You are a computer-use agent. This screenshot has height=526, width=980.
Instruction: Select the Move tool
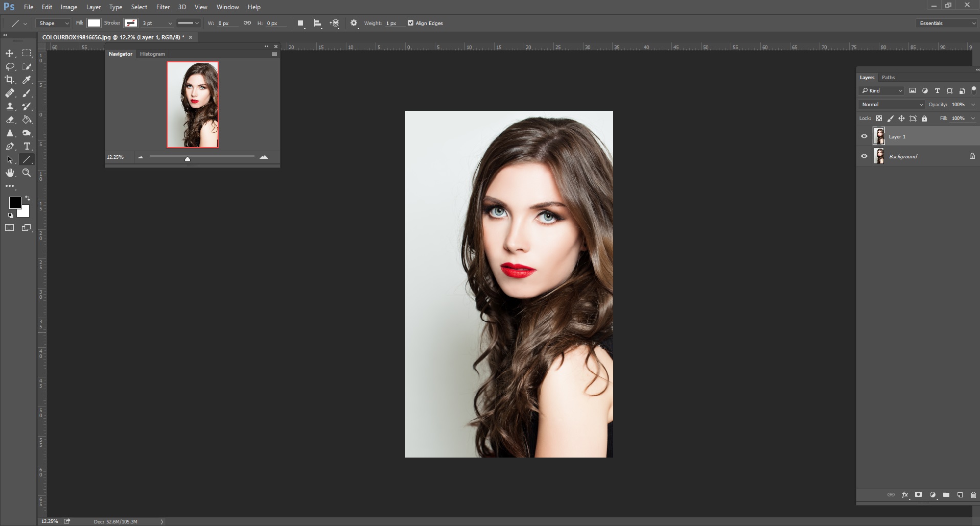coord(10,54)
